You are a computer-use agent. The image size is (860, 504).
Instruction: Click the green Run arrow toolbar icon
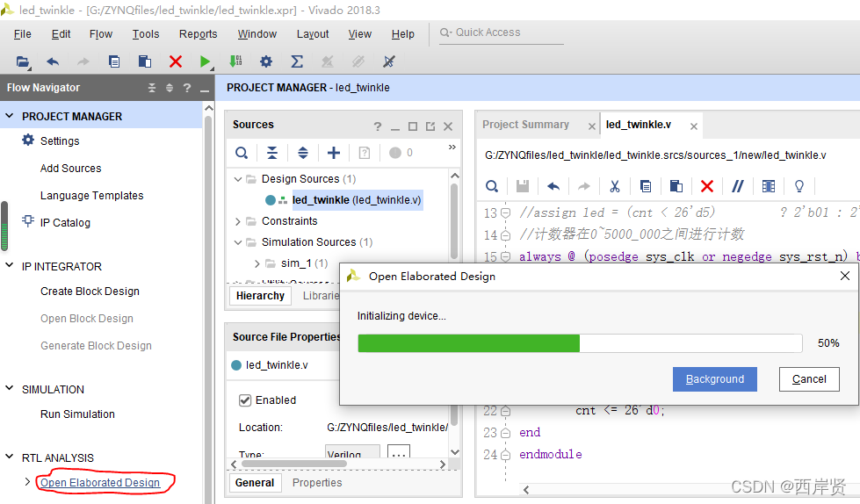tap(206, 61)
